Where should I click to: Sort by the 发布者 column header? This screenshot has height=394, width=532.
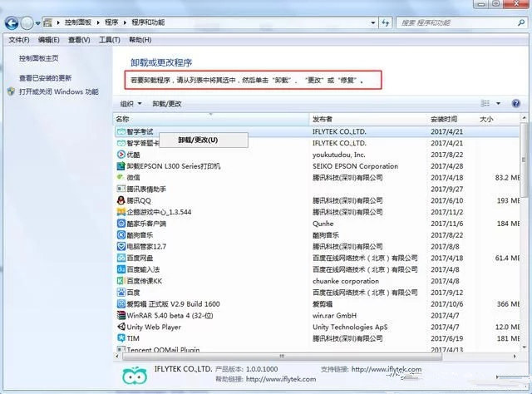368,119
